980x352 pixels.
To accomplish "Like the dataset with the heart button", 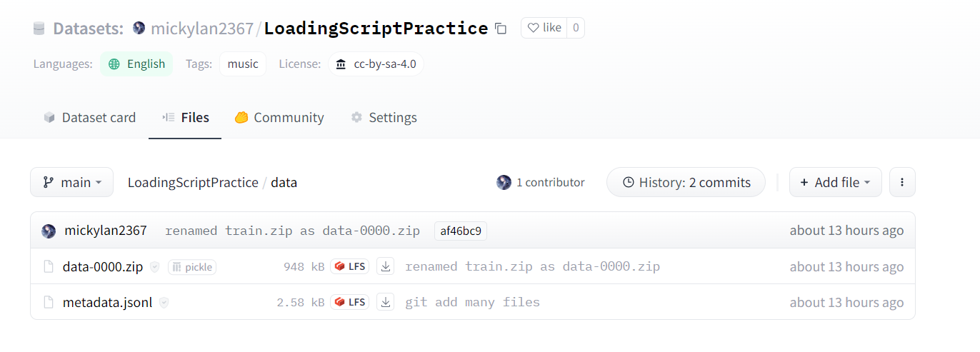I will [x=544, y=28].
